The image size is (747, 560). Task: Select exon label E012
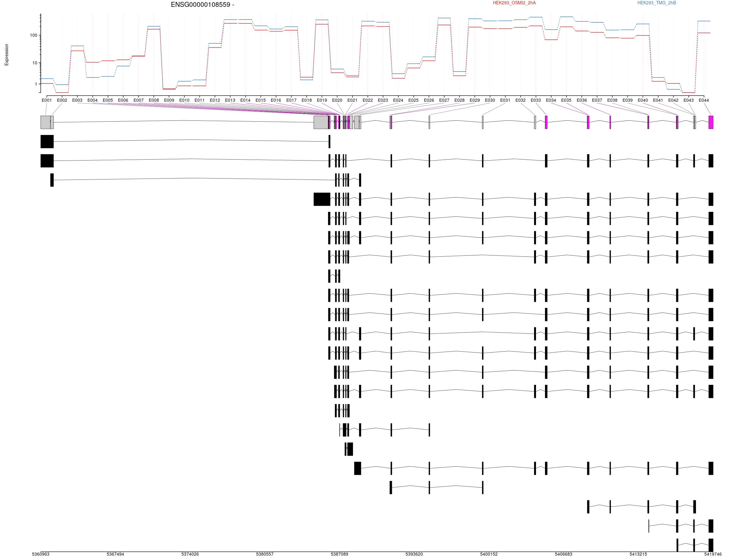pyautogui.click(x=215, y=100)
